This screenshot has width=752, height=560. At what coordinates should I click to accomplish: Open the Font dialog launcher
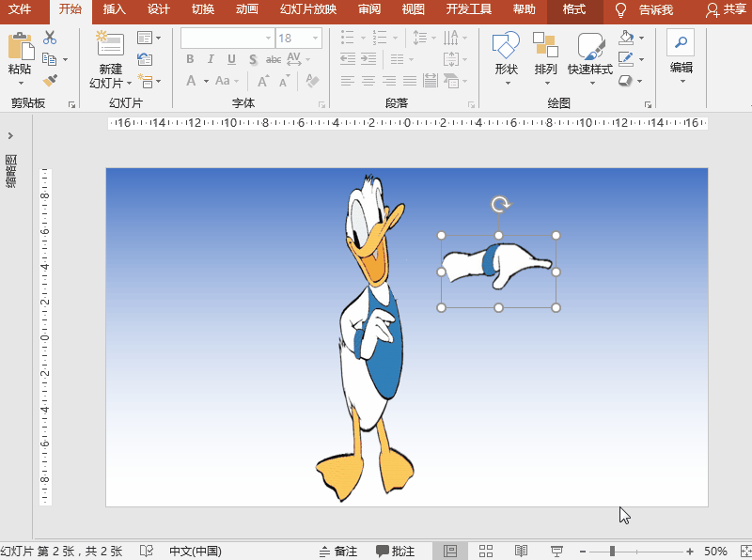coord(321,104)
